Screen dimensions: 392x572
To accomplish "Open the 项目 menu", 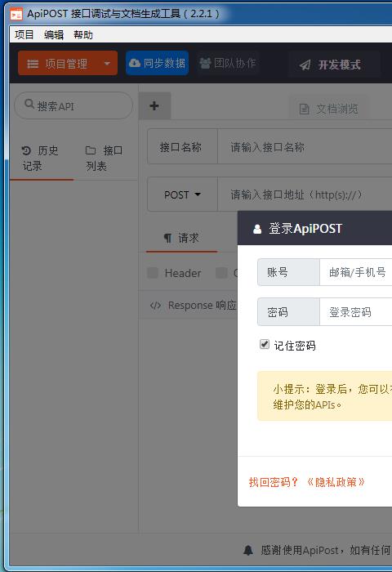I will point(24,34).
